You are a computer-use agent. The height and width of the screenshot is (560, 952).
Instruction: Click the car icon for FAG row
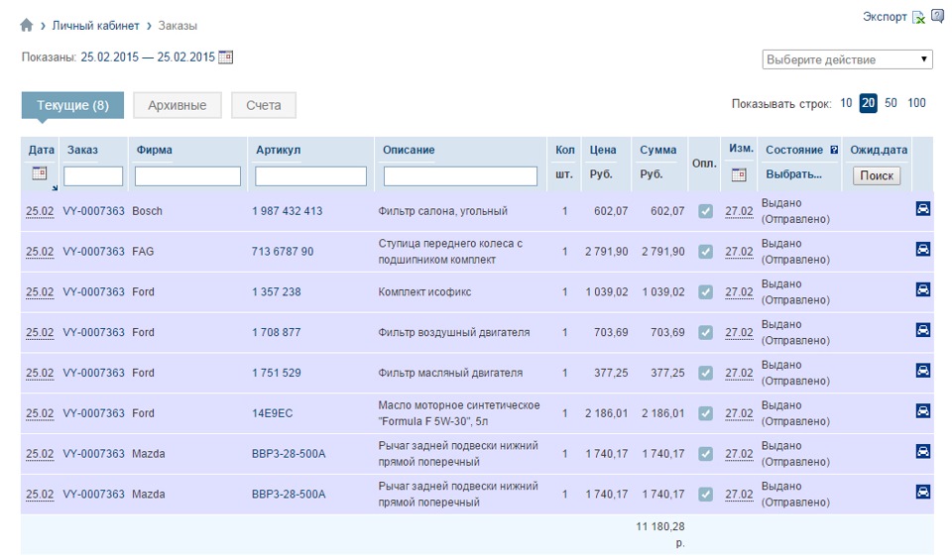tap(923, 250)
